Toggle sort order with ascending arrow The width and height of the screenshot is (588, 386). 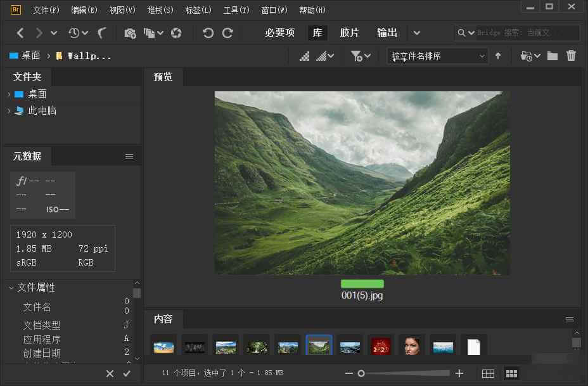[498, 56]
